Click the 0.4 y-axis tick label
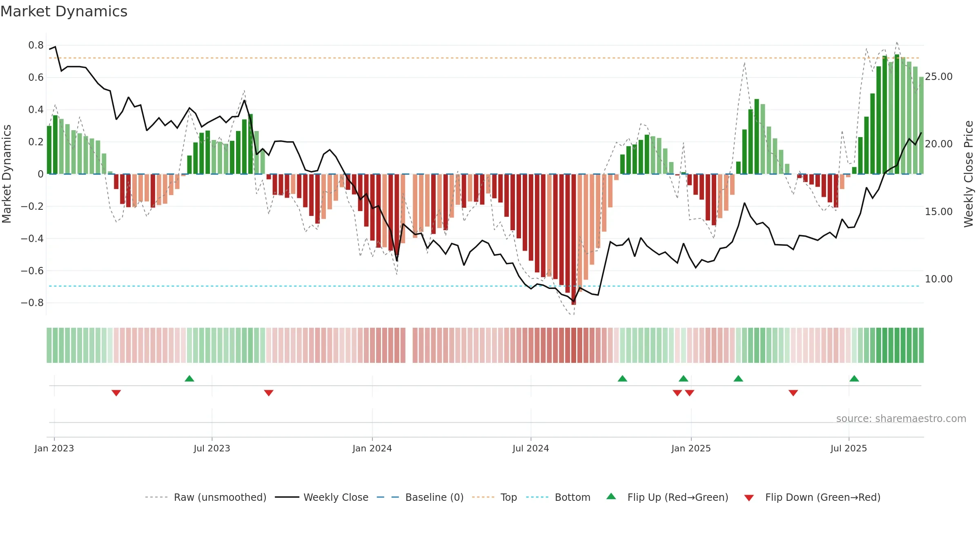This screenshot has height=551, width=980. pyautogui.click(x=36, y=110)
